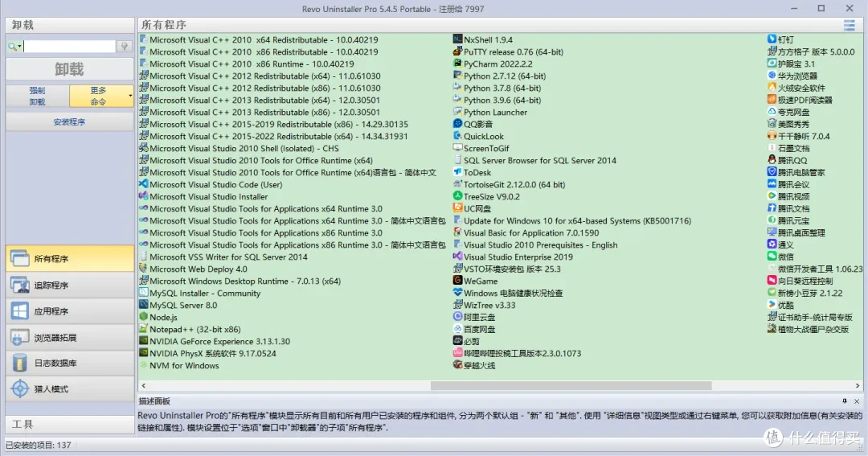The image size is (868, 456).
Task: Switch to 追踪程序 module
Action: (70, 285)
